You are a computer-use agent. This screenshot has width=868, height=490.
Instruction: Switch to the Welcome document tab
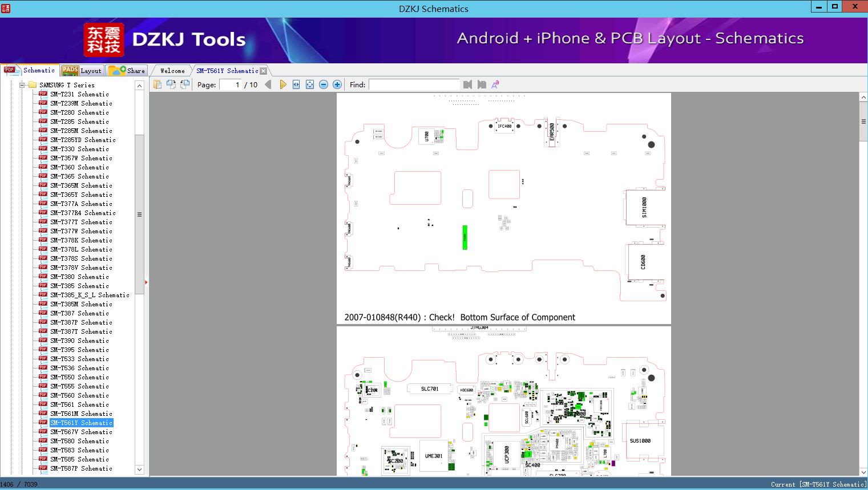pyautogui.click(x=172, y=71)
